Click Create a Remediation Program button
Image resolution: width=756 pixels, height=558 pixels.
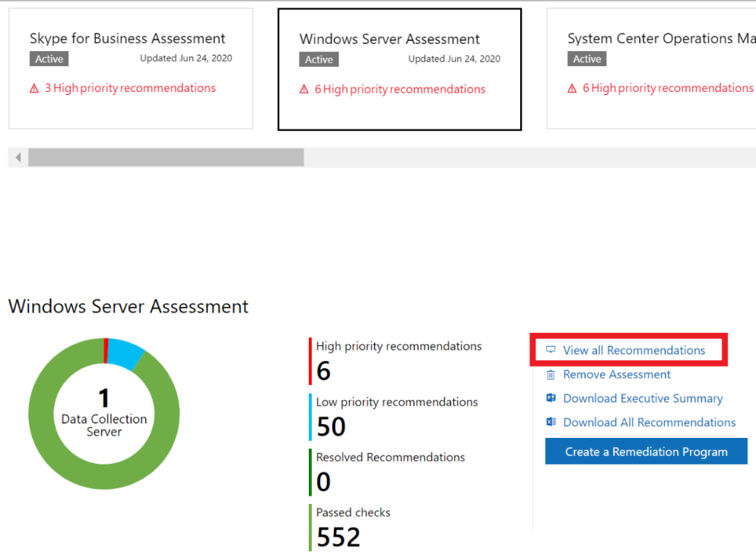[x=646, y=452]
